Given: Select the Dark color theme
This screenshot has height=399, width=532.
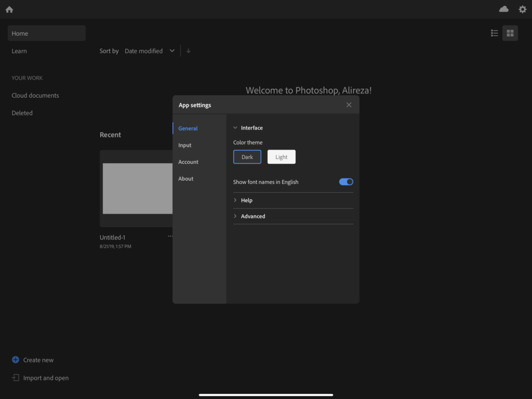Looking at the screenshot, I should point(247,156).
